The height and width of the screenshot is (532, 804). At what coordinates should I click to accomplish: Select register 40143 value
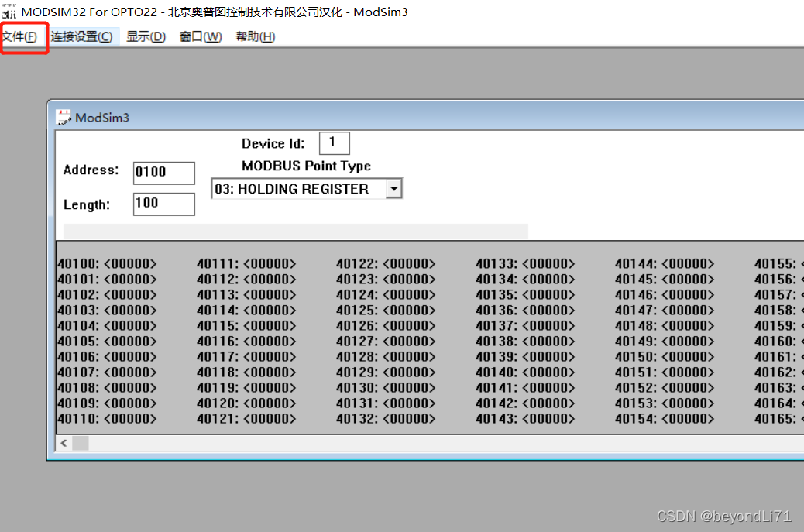pyautogui.click(x=548, y=419)
